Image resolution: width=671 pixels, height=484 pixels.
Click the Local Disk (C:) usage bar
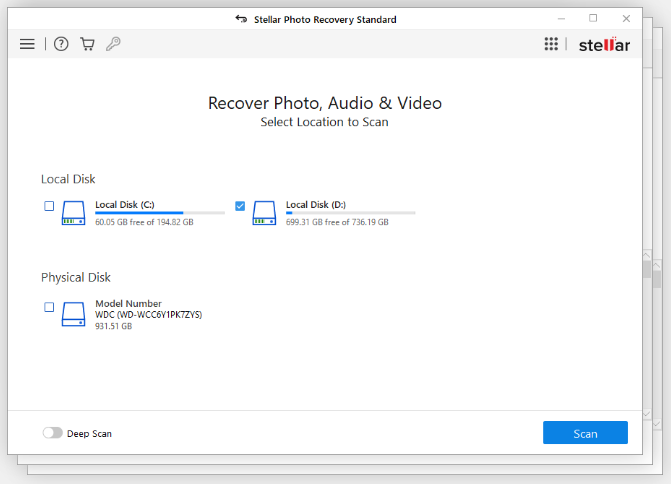(x=160, y=213)
